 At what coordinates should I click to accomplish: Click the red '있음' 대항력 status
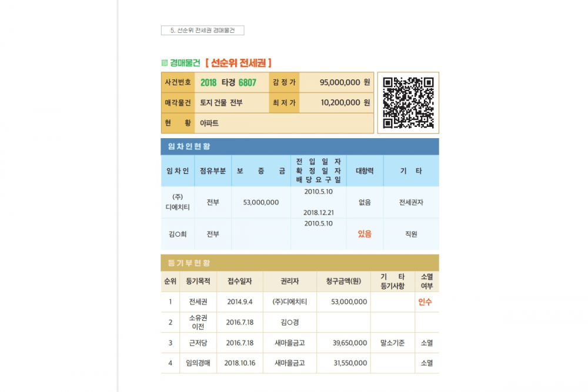tap(365, 234)
